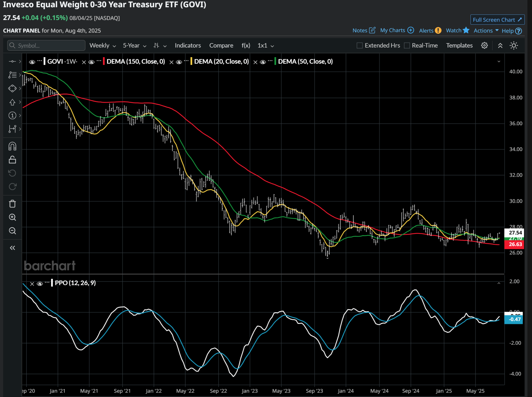Open the 1x1 grid layout dropdown
Viewport: 532px width, 397px height.
(x=266, y=45)
